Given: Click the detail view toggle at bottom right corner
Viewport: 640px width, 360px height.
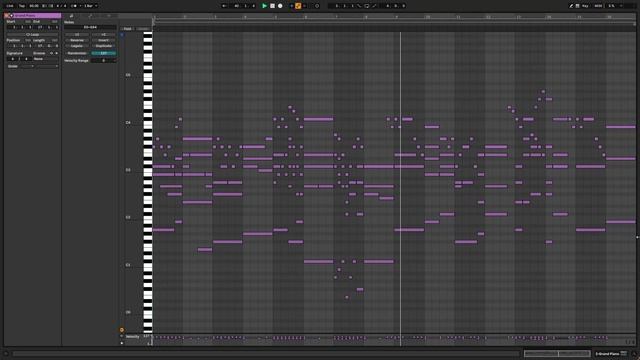Looking at the screenshot, I should (x=634, y=354).
